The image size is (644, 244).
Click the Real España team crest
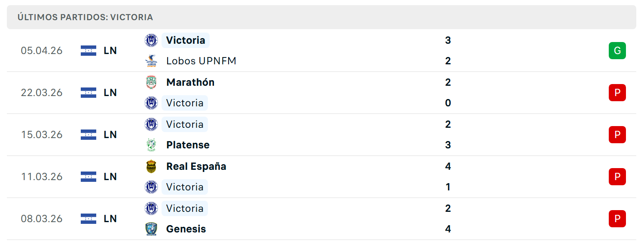(x=151, y=166)
